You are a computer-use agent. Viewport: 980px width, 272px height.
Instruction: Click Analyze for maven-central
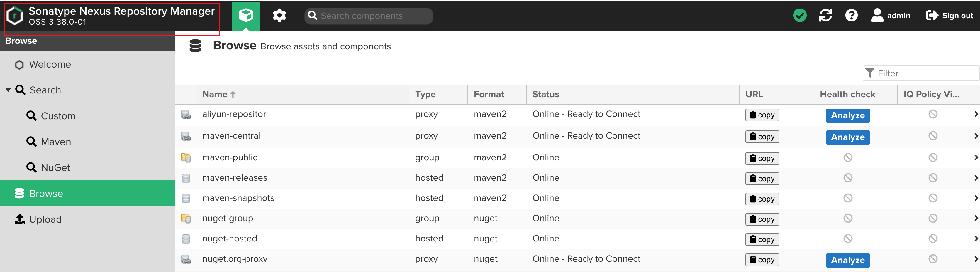pyautogui.click(x=848, y=137)
